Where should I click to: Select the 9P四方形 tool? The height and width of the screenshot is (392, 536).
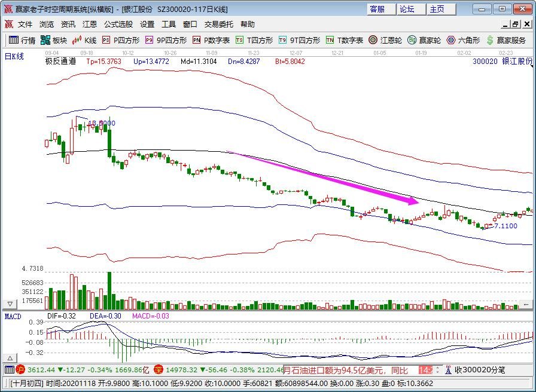166,40
